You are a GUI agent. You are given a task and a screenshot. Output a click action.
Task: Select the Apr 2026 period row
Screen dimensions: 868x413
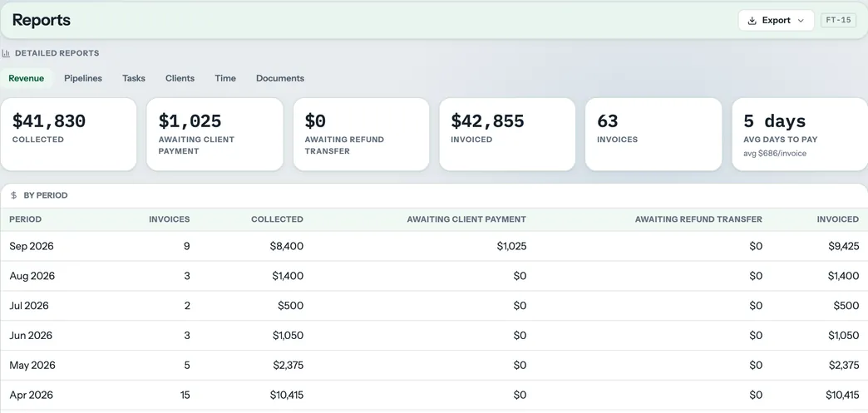434,396
